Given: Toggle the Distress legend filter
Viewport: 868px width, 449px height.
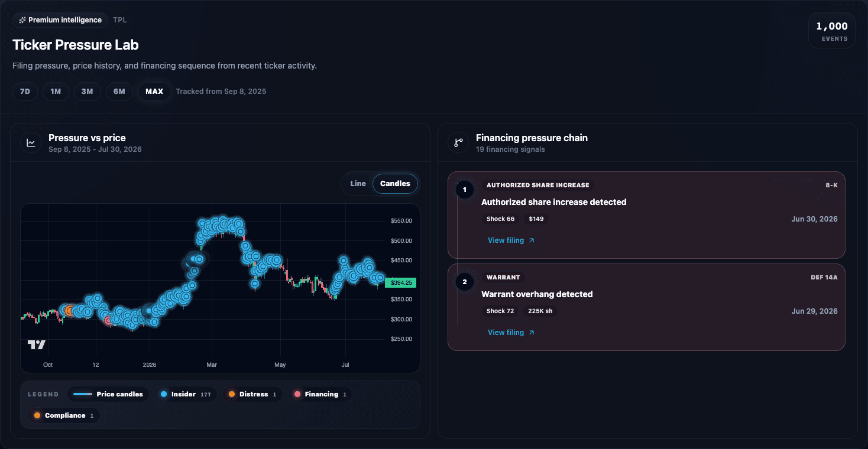Looking at the screenshot, I should (x=252, y=394).
